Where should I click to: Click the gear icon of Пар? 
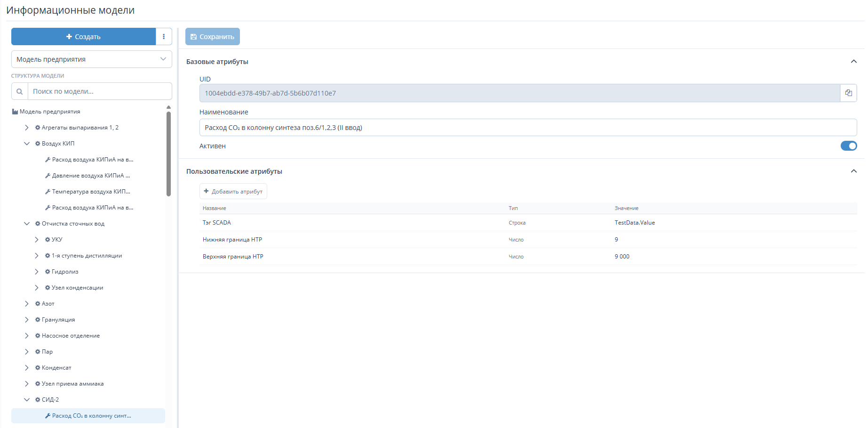[38, 352]
